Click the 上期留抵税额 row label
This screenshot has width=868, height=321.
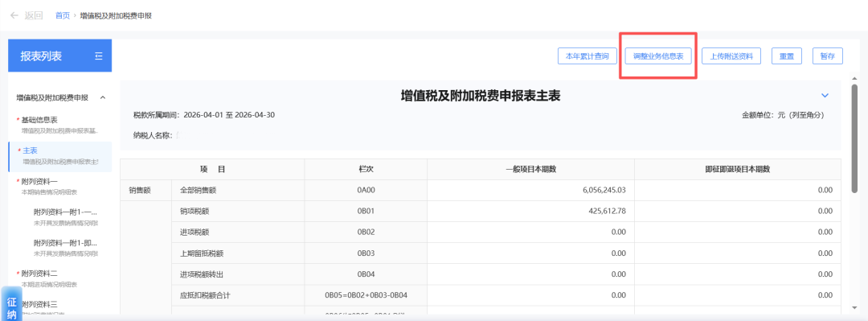point(202,253)
